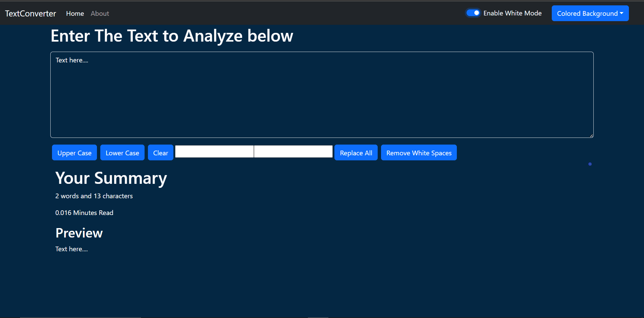This screenshot has width=644, height=318.
Task: Clear the entered text
Action: tap(160, 153)
